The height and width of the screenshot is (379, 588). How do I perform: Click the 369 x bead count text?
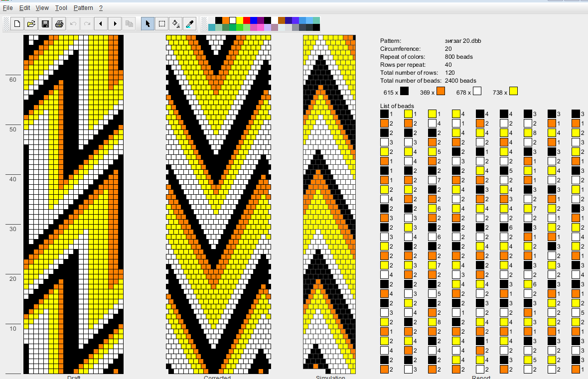[x=427, y=93]
